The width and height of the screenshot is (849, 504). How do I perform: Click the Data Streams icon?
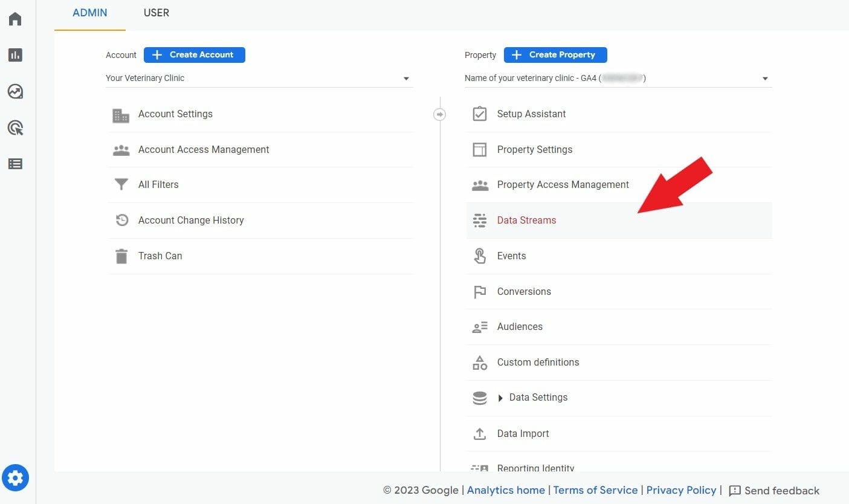pyautogui.click(x=480, y=220)
